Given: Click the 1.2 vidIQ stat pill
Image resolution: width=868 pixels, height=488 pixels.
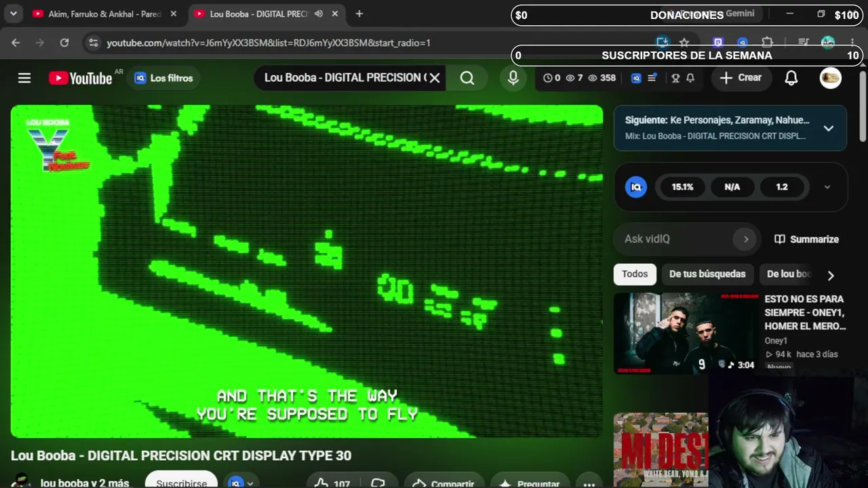Looking at the screenshot, I should click(x=782, y=187).
